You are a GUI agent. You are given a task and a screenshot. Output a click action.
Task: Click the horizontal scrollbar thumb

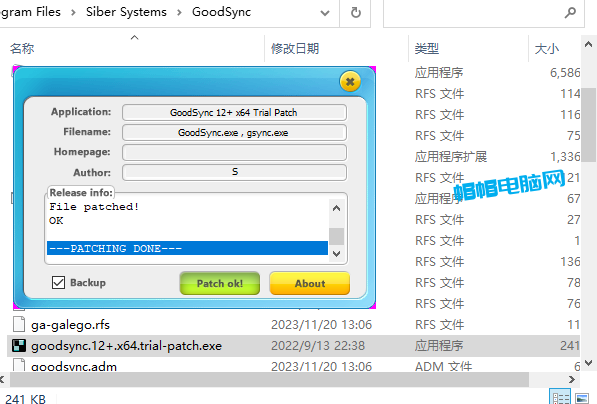[x=270, y=379]
